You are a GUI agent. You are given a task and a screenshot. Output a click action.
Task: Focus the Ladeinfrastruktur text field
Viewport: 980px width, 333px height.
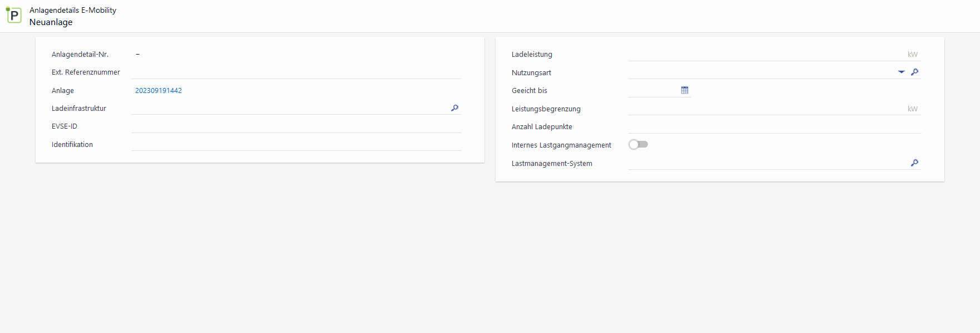[289, 108]
